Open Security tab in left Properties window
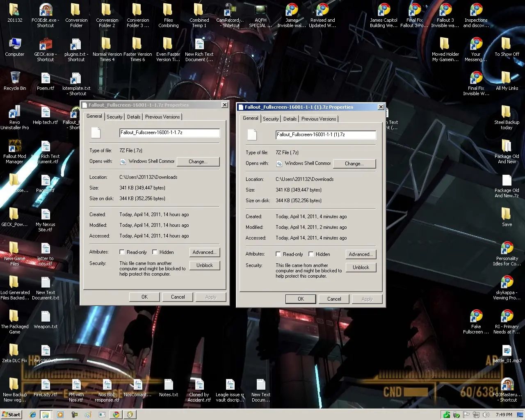 (114, 117)
